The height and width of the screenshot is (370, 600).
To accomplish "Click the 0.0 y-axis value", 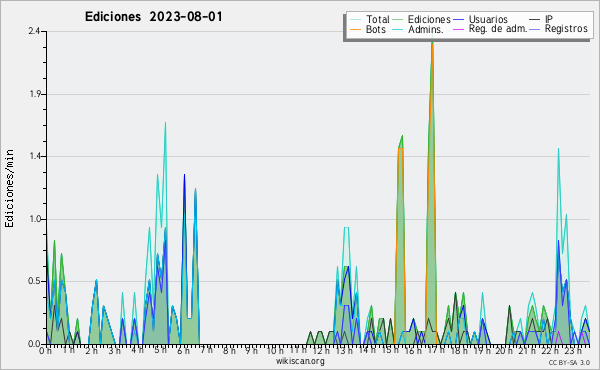I will pyautogui.click(x=34, y=344).
